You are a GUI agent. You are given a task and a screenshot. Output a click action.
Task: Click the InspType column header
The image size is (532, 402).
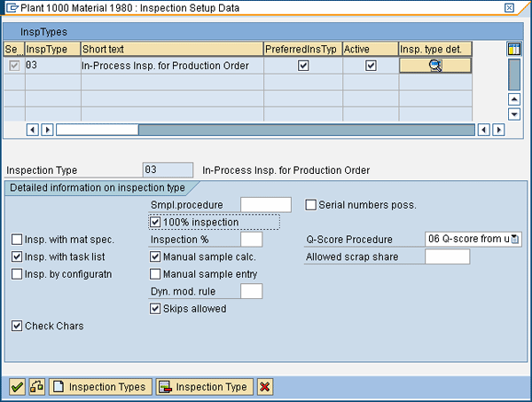[x=52, y=49]
